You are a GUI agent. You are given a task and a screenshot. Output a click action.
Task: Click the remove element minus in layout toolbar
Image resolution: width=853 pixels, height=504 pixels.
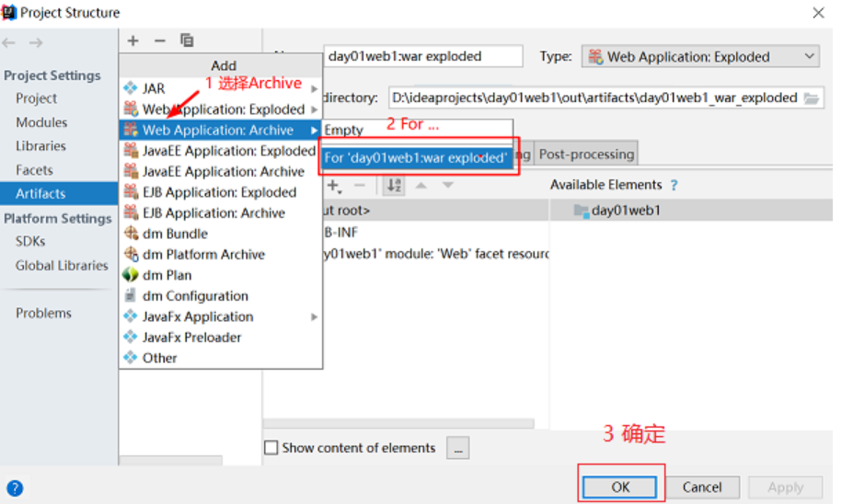[360, 186]
